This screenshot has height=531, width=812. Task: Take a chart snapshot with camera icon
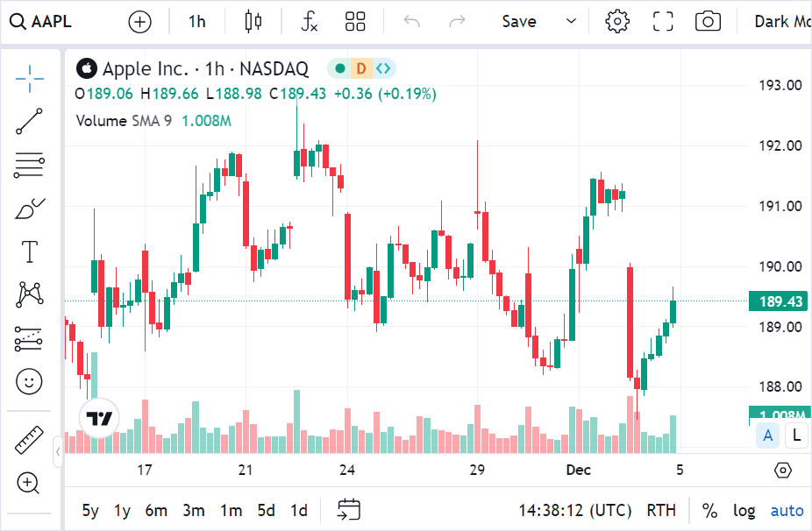pos(708,22)
